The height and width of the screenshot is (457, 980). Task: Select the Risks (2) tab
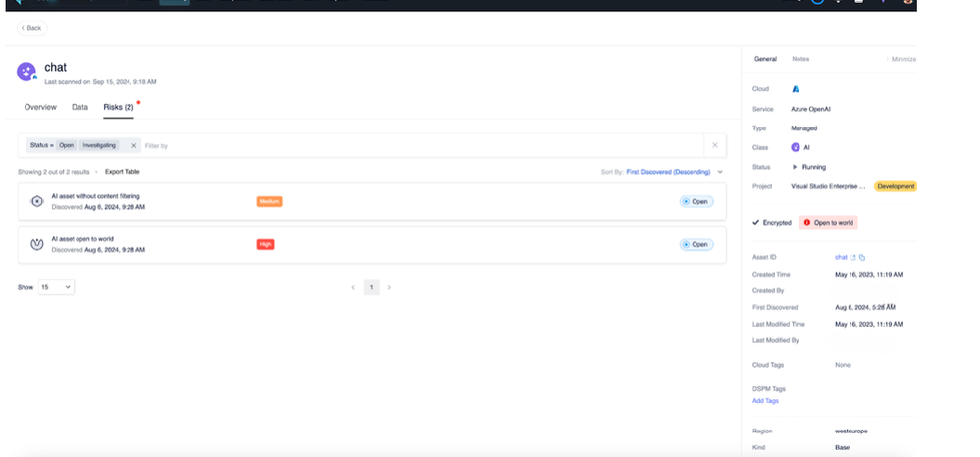tap(119, 107)
